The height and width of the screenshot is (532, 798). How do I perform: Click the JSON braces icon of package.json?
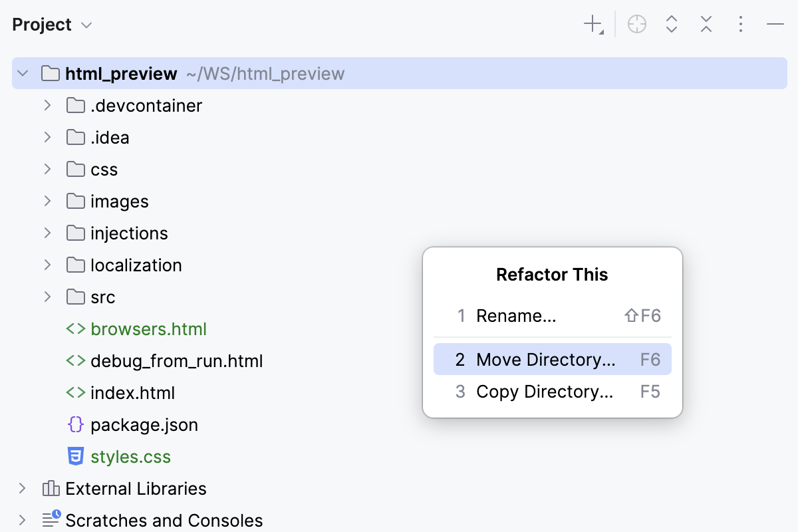click(76, 424)
